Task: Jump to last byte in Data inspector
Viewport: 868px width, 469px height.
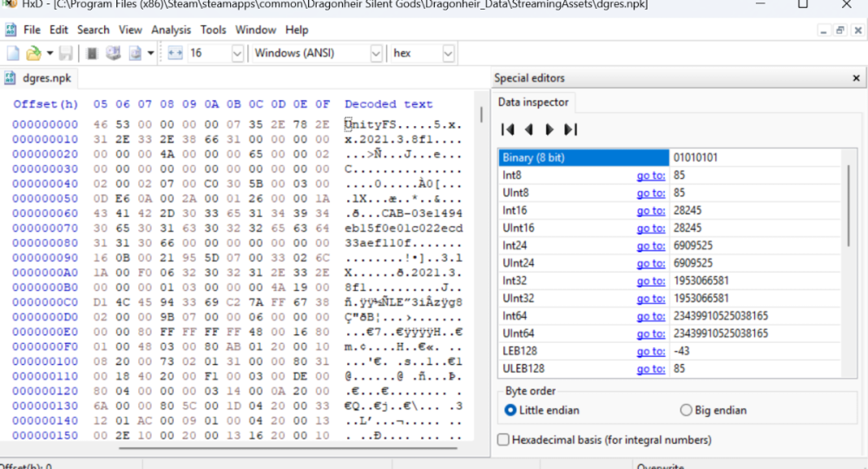Action: coord(571,129)
